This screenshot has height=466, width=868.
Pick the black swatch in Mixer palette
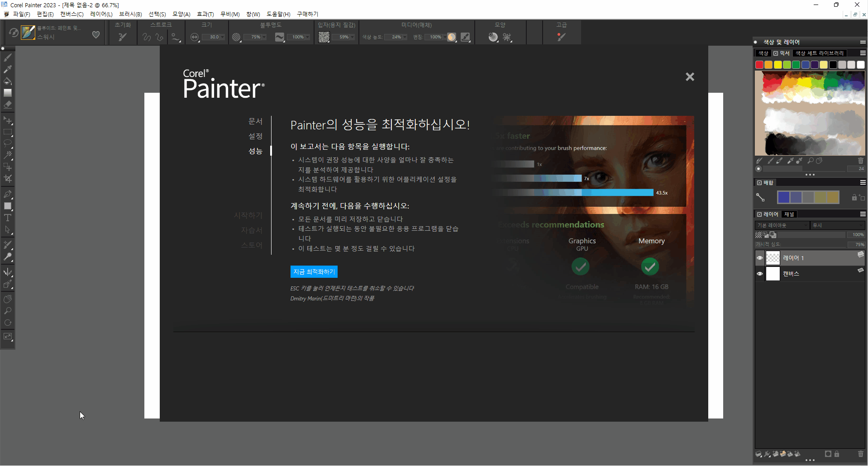833,65
